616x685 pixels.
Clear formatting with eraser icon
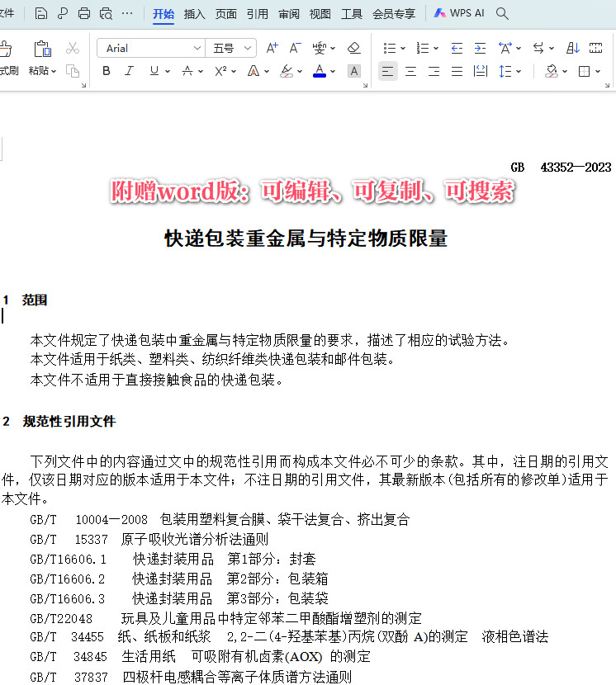click(353, 48)
